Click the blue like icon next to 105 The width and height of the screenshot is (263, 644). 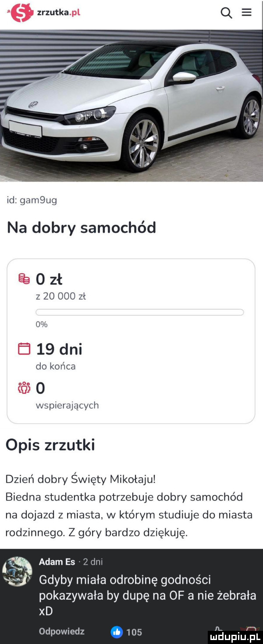tap(117, 632)
